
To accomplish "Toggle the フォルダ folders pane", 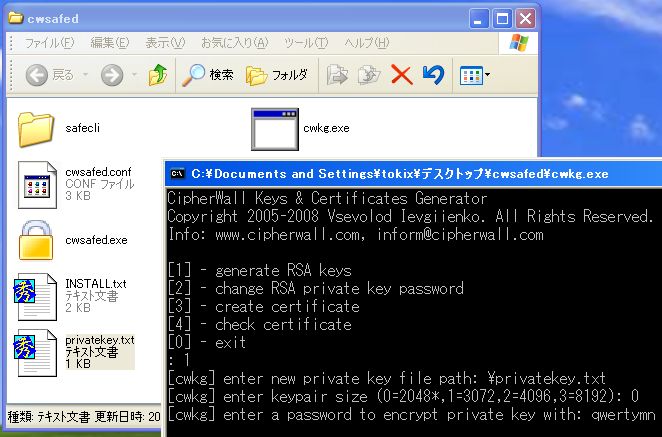I will coord(277,75).
